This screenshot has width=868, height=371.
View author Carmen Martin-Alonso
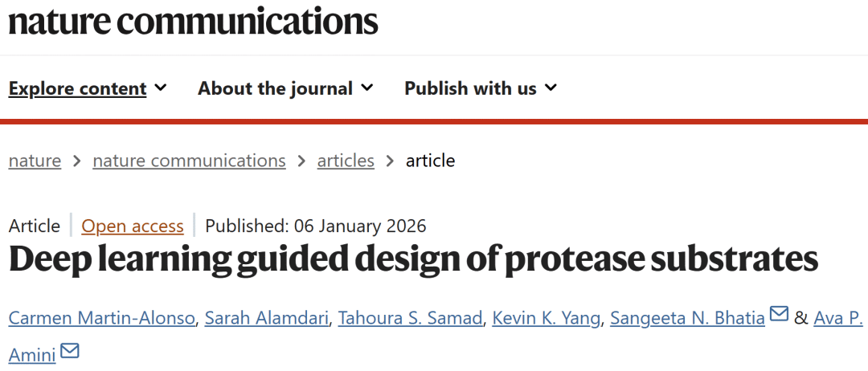click(101, 318)
